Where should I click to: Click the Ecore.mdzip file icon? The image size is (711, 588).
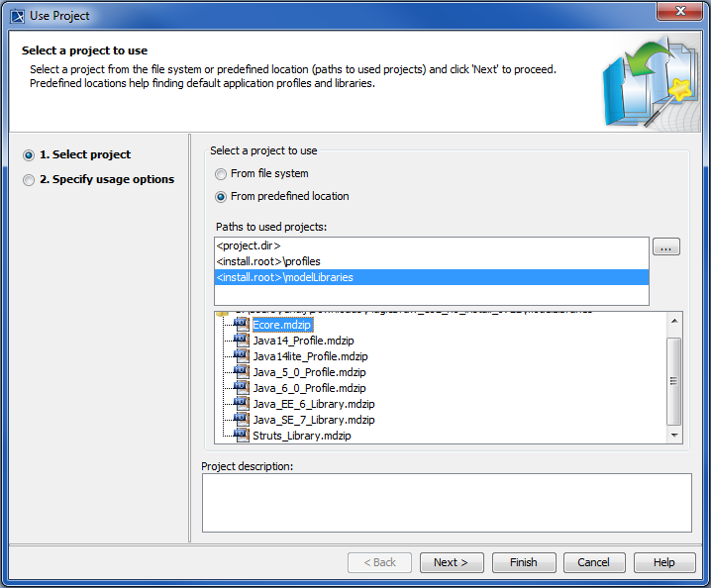pyautogui.click(x=242, y=324)
